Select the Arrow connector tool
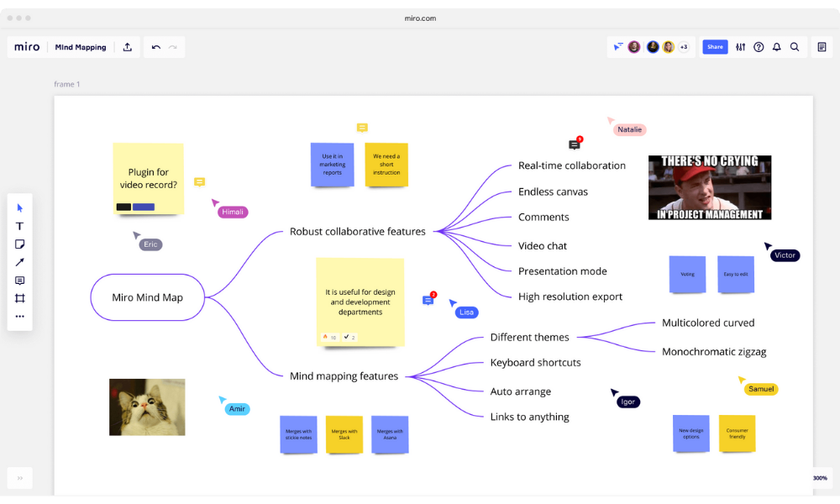 20,262
